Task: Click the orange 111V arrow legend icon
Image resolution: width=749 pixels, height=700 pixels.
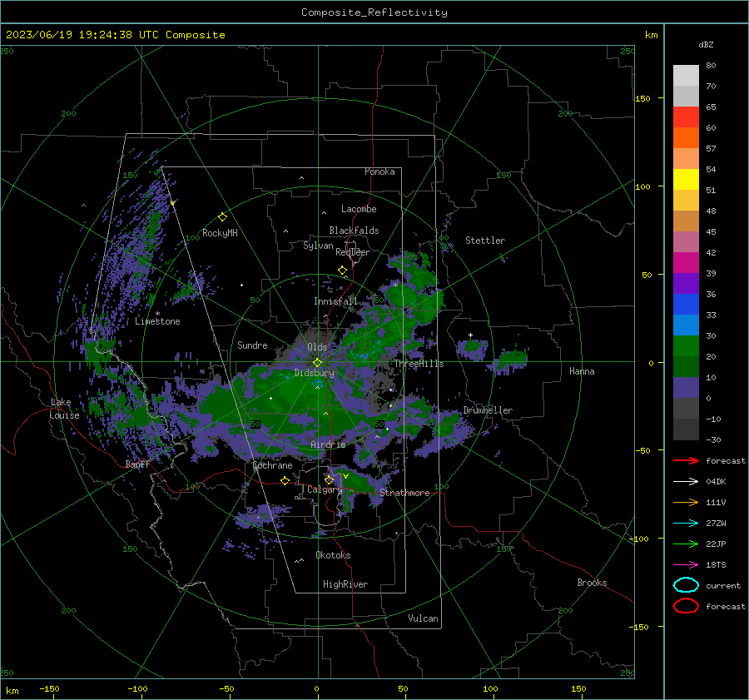Action: coord(686,502)
